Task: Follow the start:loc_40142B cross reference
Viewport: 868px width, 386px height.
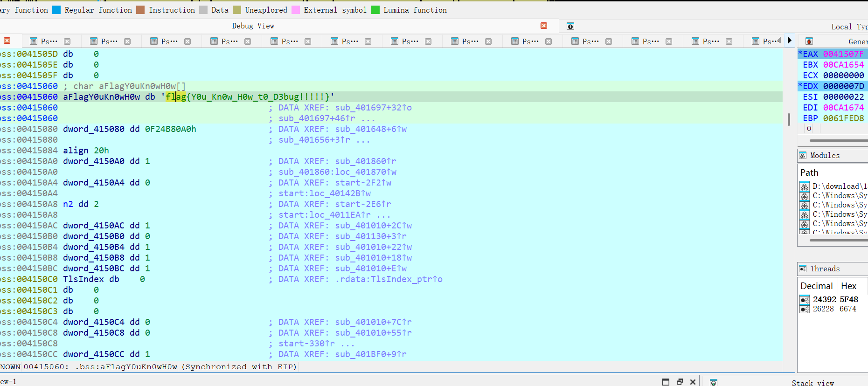Action: click(x=325, y=193)
